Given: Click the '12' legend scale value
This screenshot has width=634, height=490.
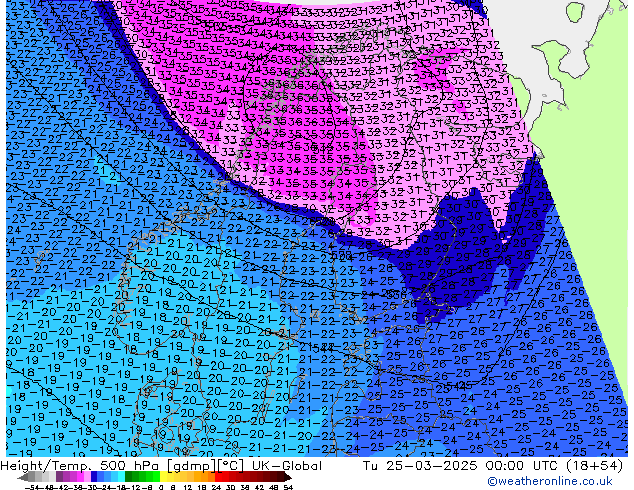Looking at the screenshot, I should pyautogui.click(x=187, y=488).
